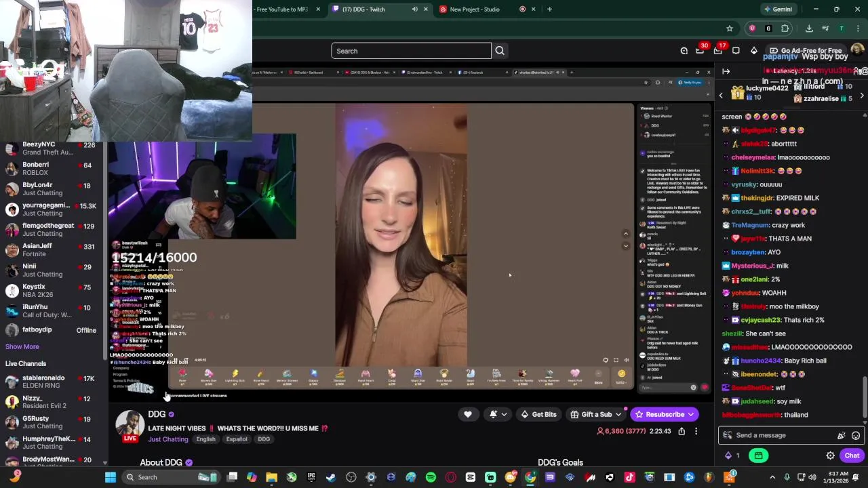Click the Español tag
868x488 pixels.
click(x=237, y=439)
